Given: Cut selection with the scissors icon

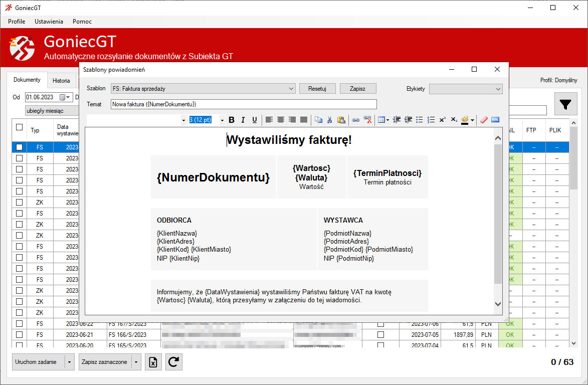Looking at the screenshot, I should coord(330,120).
